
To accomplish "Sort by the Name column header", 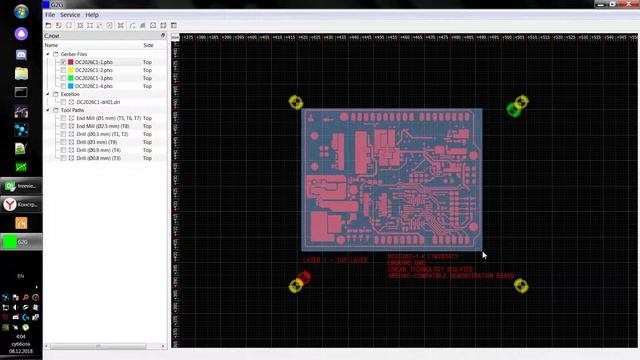I will point(51,45).
